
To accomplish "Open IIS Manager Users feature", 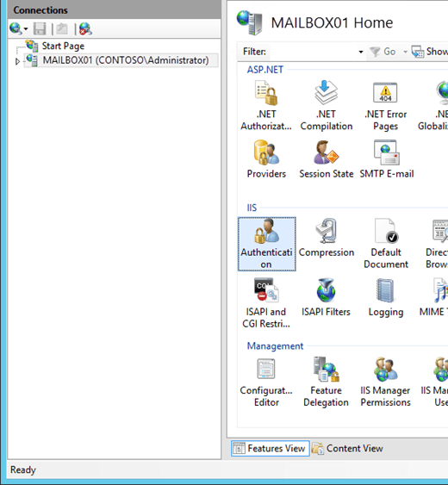I will pyautogui.click(x=434, y=382).
